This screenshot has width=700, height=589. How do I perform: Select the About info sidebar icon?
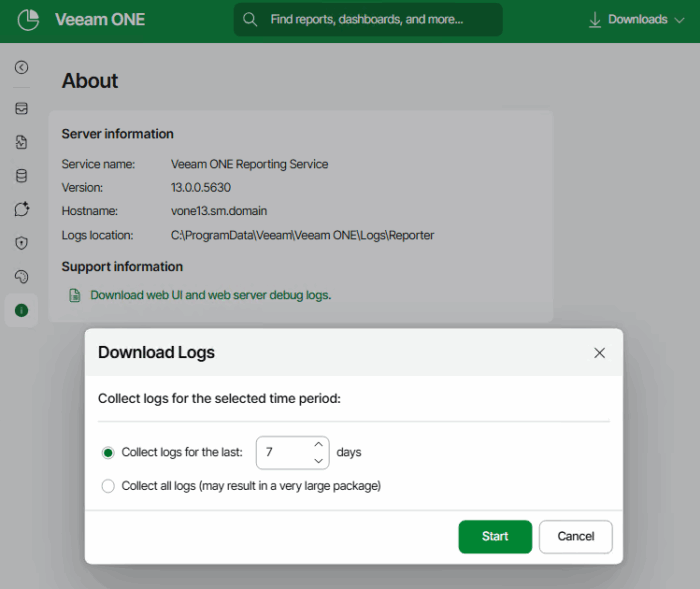[x=21, y=310]
